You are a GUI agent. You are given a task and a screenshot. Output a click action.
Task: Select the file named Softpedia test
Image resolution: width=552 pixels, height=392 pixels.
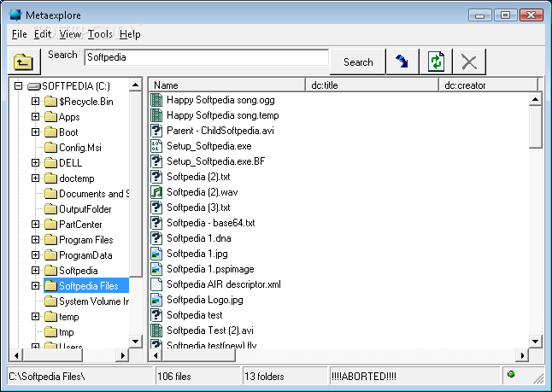(x=194, y=315)
